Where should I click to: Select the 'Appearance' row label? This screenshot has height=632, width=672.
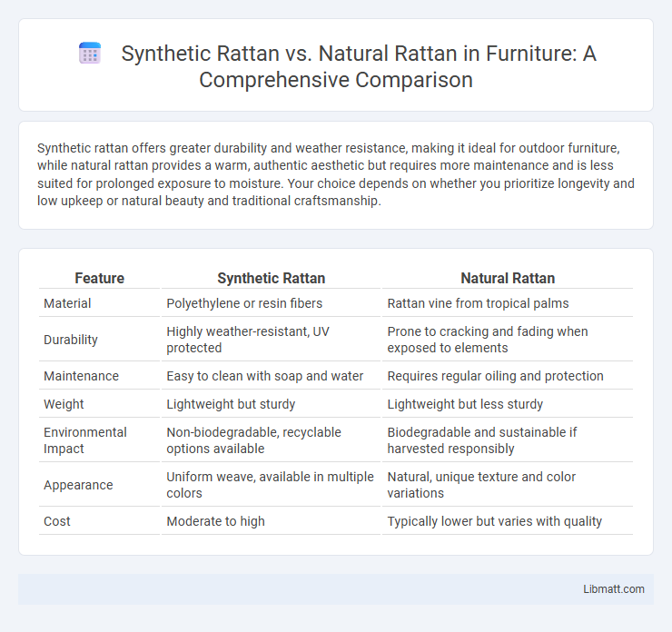tap(78, 485)
